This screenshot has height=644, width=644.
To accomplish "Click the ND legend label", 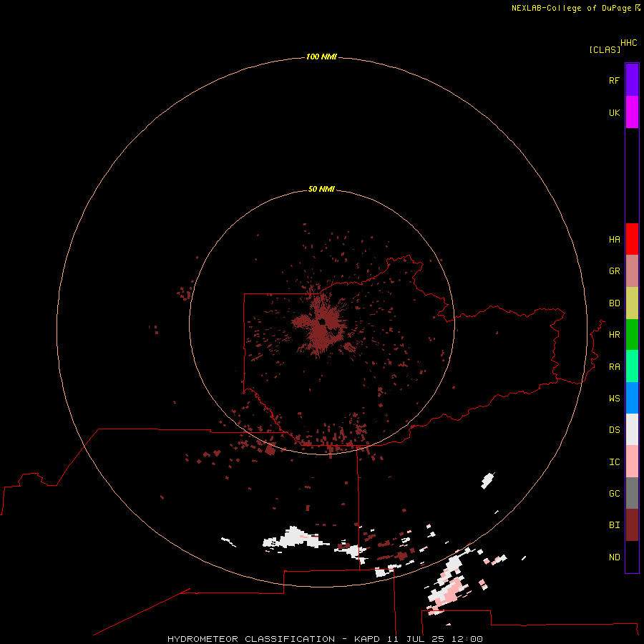I will tap(614, 557).
